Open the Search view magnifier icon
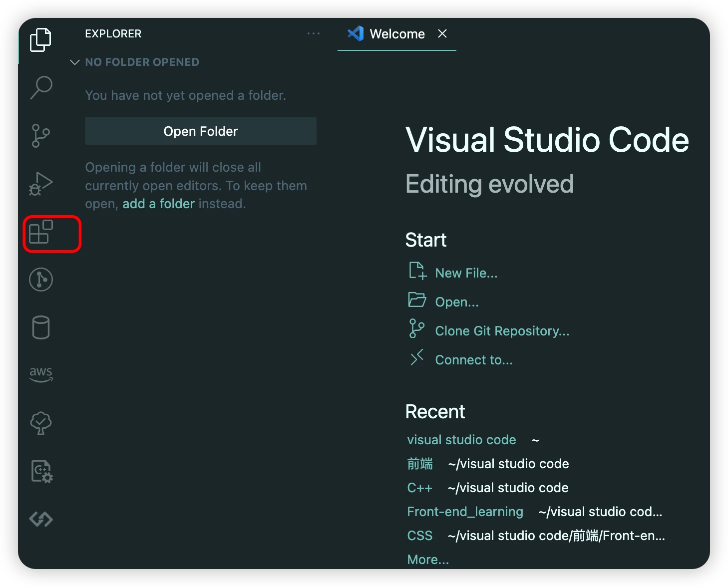 coord(41,87)
